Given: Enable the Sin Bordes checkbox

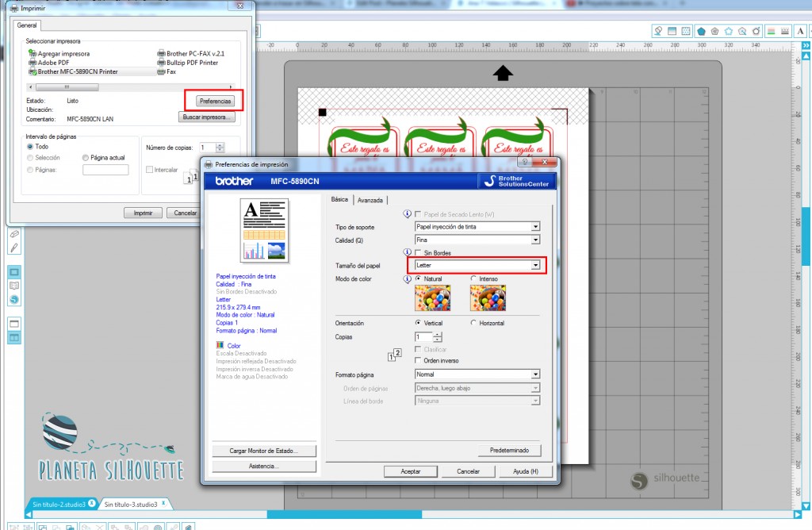Looking at the screenshot, I should [x=418, y=253].
